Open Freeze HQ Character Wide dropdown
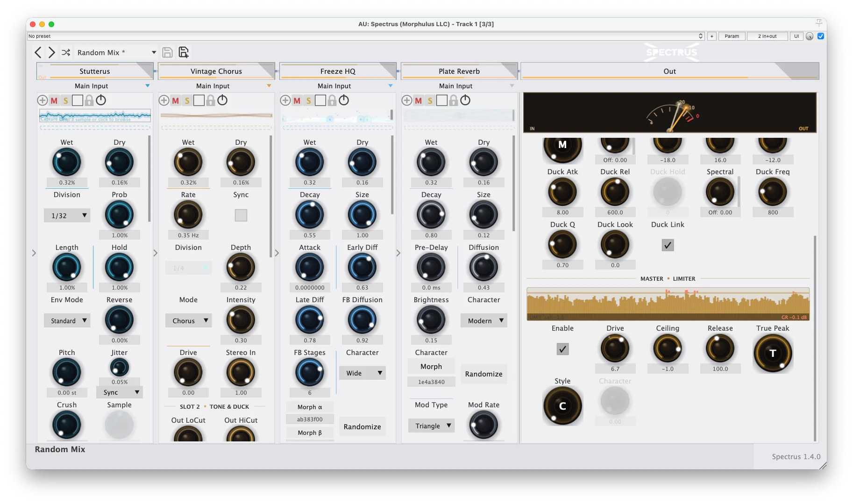The width and height of the screenshot is (853, 504). [363, 373]
